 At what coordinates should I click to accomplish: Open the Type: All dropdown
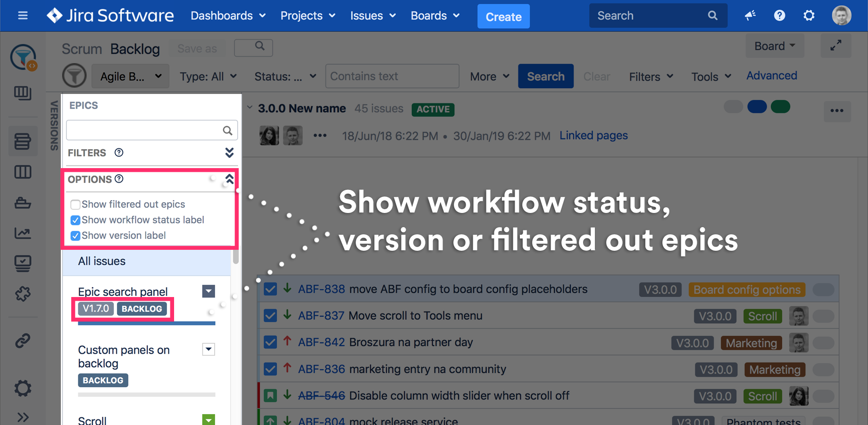tap(208, 76)
